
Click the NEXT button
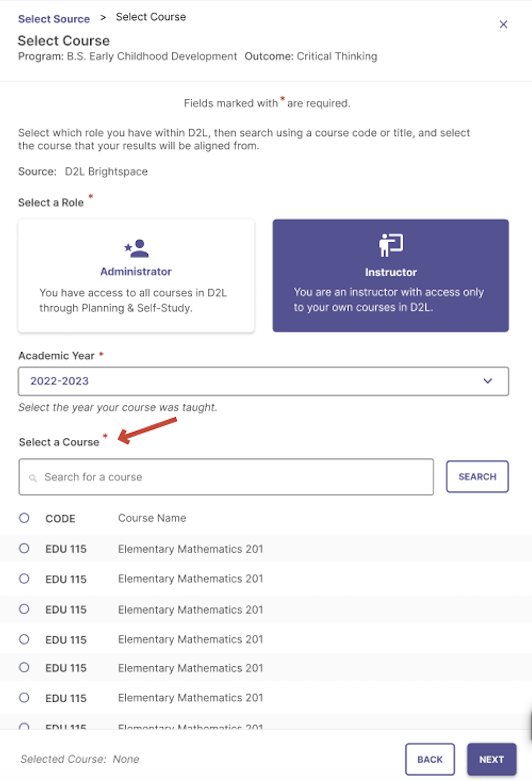[x=492, y=759]
